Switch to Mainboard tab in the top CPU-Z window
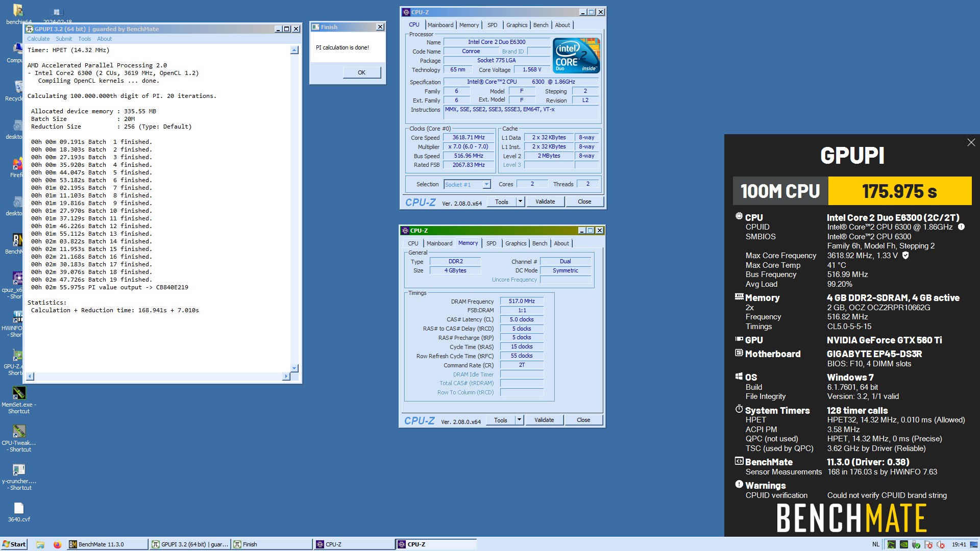The width and height of the screenshot is (980, 551). tap(440, 25)
